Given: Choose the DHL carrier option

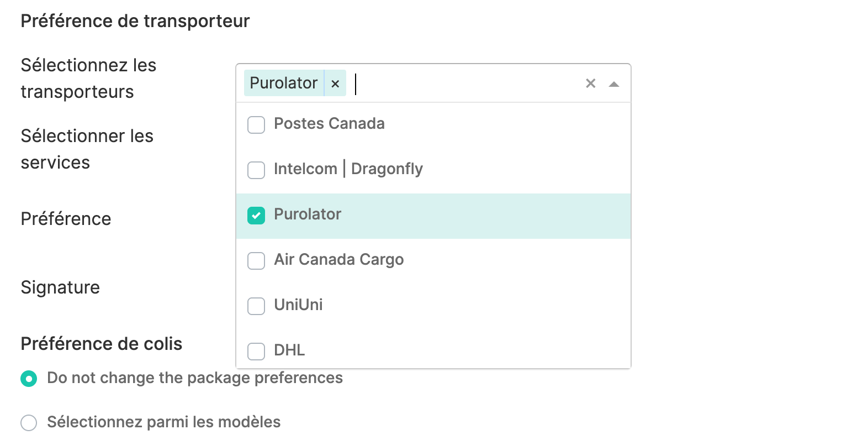Looking at the screenshot, I should tap(289, 350).
